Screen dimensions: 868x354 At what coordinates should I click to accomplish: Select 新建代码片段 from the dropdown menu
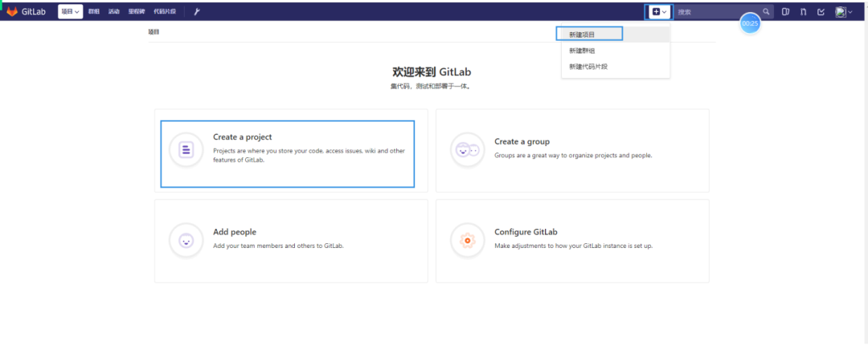point(616,67)
